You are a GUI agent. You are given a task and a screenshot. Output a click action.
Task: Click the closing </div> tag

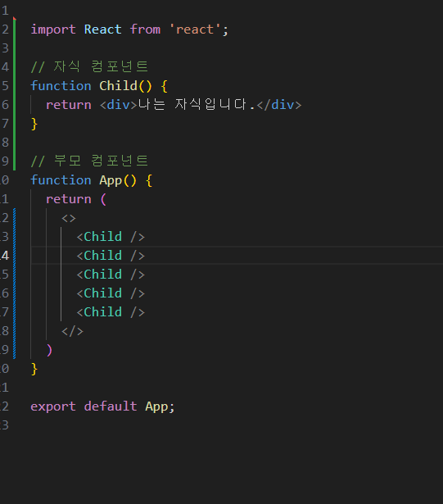(279, 105)
